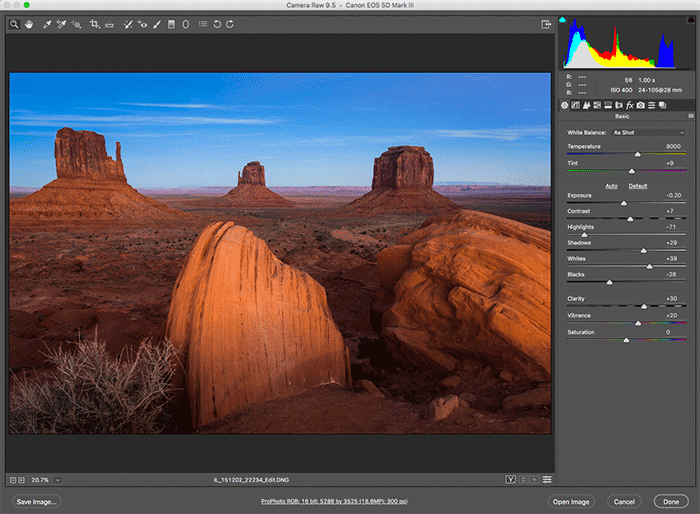Screen dimensions: 700x514
Task: Click the Contrast slider handle
Action: [x=630, y=219]
